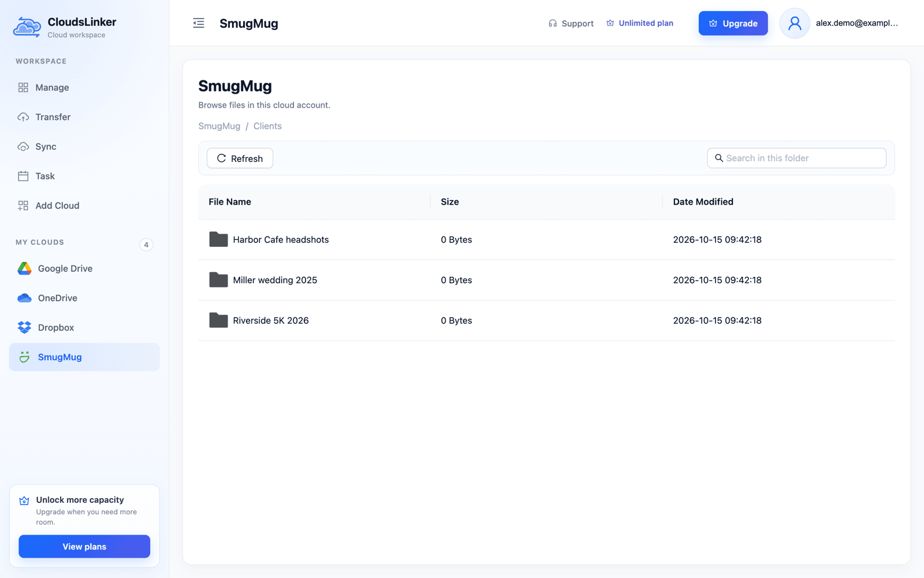
Task: Go to SmugMug root in breadcrumb
Action: [219, 126]
